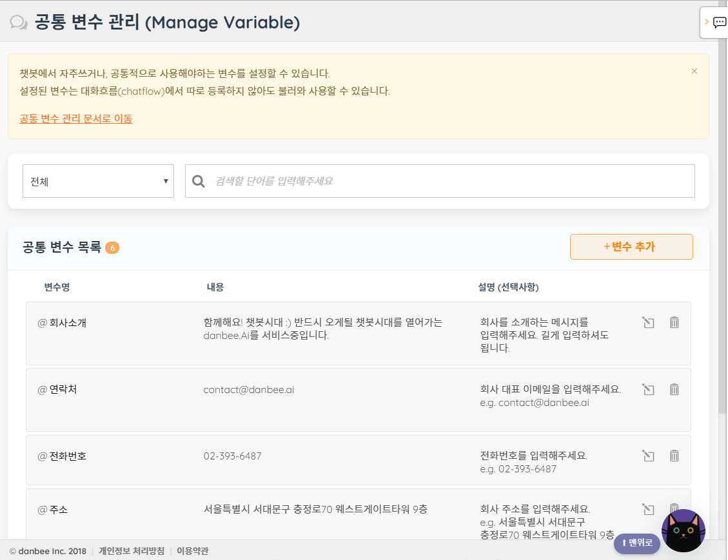Edit the @회사소개 variable
728x560 pixels.
648,322
